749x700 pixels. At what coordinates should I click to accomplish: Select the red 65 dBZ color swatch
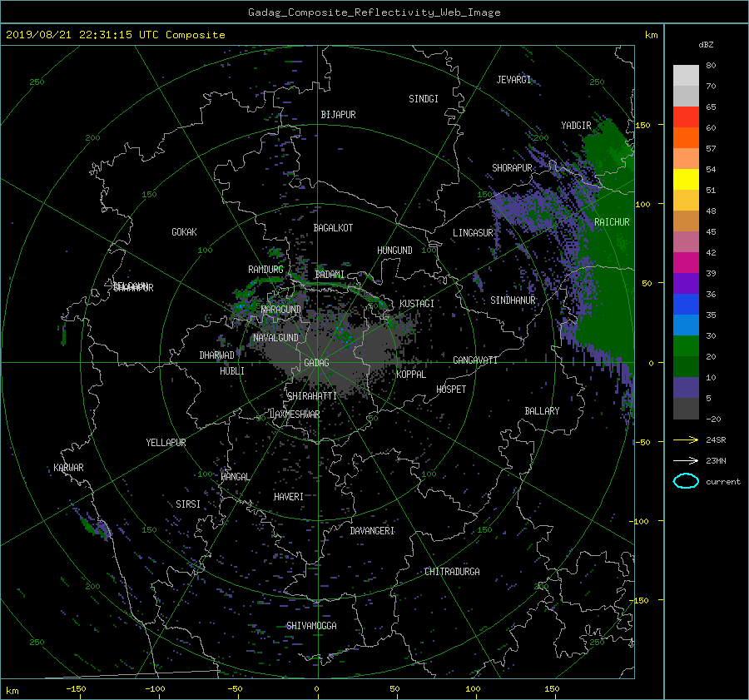[x=686, y=117]
